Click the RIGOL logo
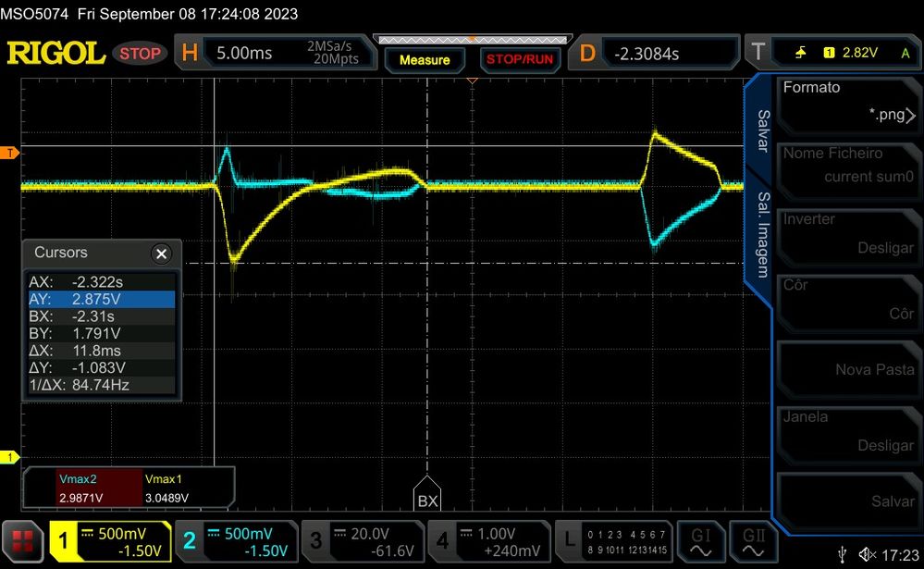This screenshot has height=569, width=924. pyautogui.click(x=56, y=53)
